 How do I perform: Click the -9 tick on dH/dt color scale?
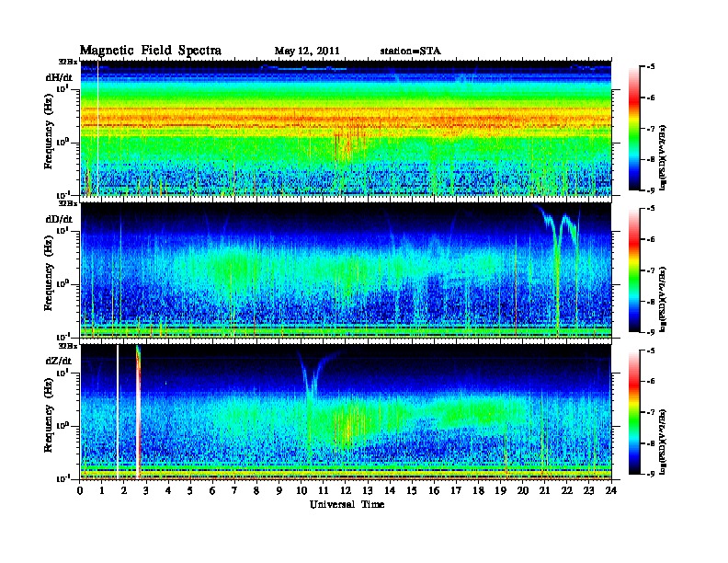point(651,190)
